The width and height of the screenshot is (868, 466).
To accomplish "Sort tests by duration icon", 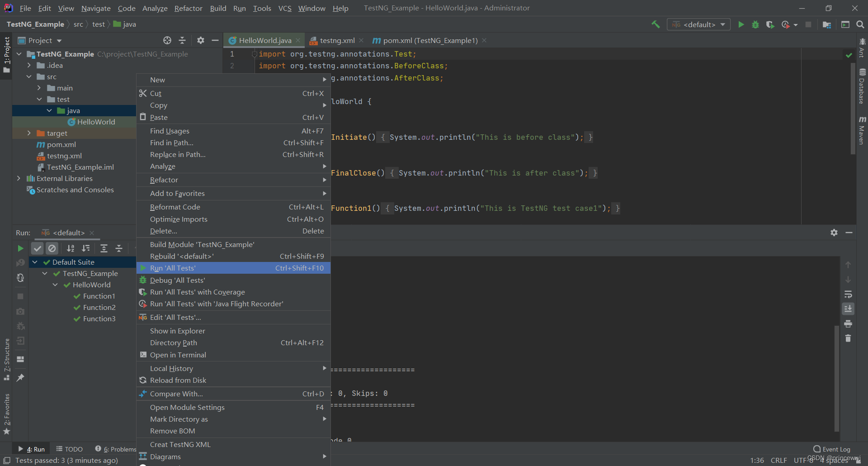I will coord(85,248).
